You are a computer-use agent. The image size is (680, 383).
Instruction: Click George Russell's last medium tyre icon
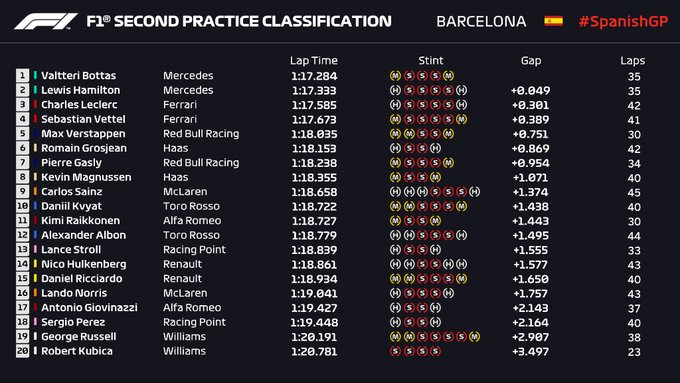(474, 337)
